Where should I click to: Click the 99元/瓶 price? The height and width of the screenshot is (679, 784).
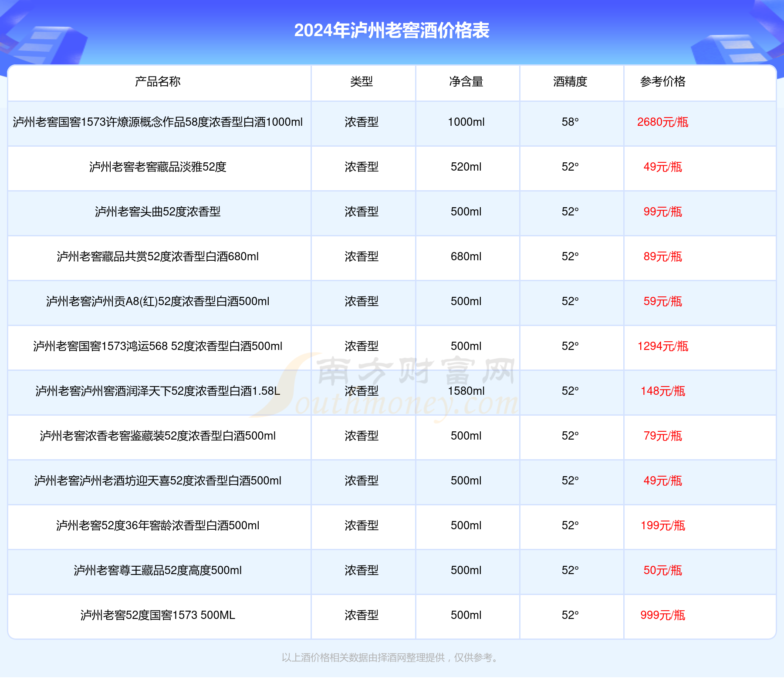point(662,212)
